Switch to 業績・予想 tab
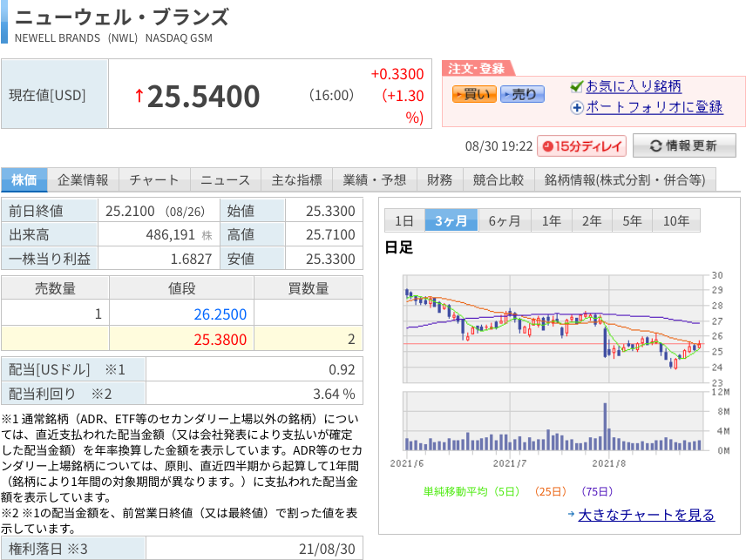 pos(375,179)
